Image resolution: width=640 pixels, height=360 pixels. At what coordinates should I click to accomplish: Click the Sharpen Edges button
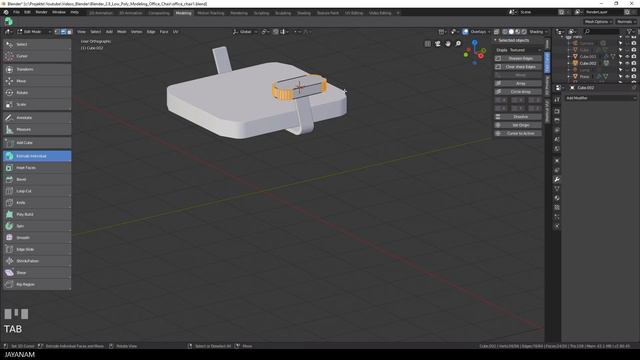[518, 58]
